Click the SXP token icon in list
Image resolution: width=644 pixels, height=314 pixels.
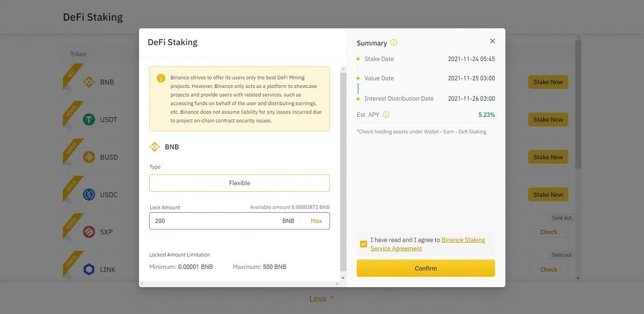click(x=89, y=232)
